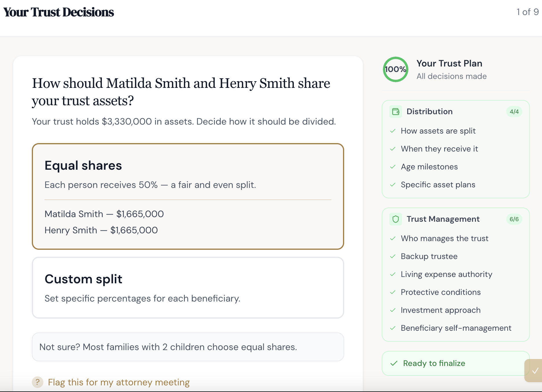Click the Distribution wallet icon
Viewport: 542px width, 392px height.
(x=396, y=112)
